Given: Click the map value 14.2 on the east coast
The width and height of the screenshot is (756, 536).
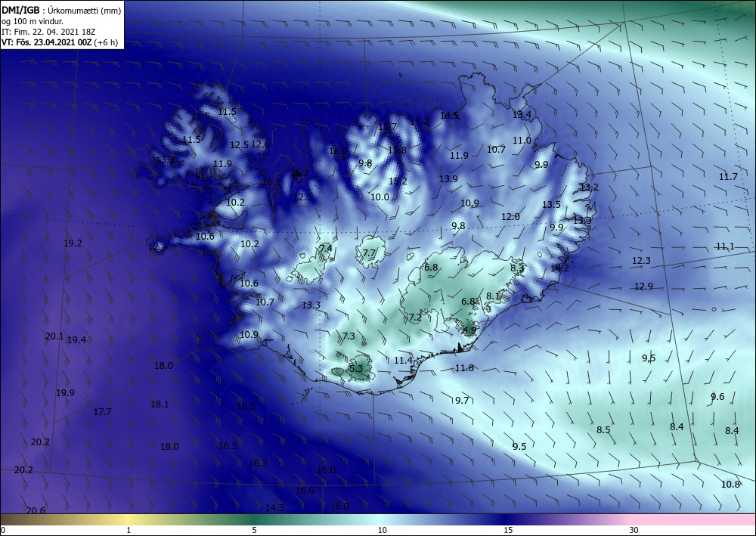Looking at the screenshot, I should pos(559,268).
